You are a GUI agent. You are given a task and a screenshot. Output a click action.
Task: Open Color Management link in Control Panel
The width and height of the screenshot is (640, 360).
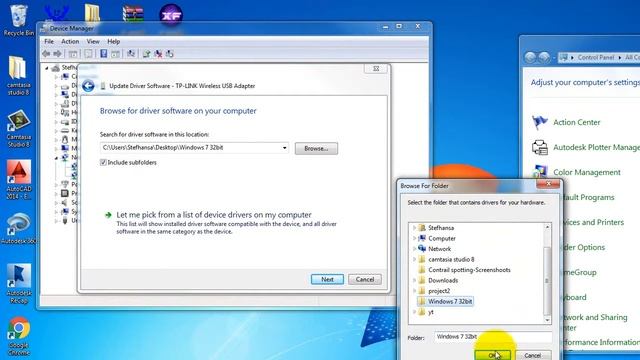587,172
